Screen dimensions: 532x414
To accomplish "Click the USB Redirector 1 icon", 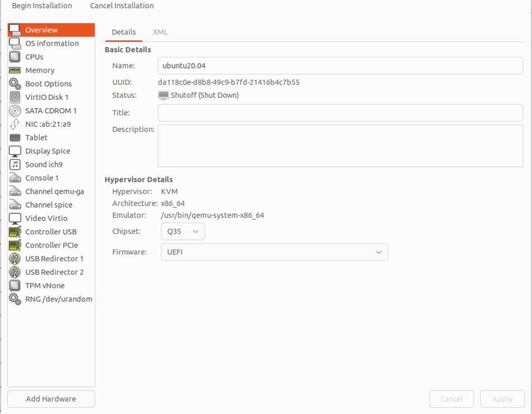I will click(x=15, y=258).
